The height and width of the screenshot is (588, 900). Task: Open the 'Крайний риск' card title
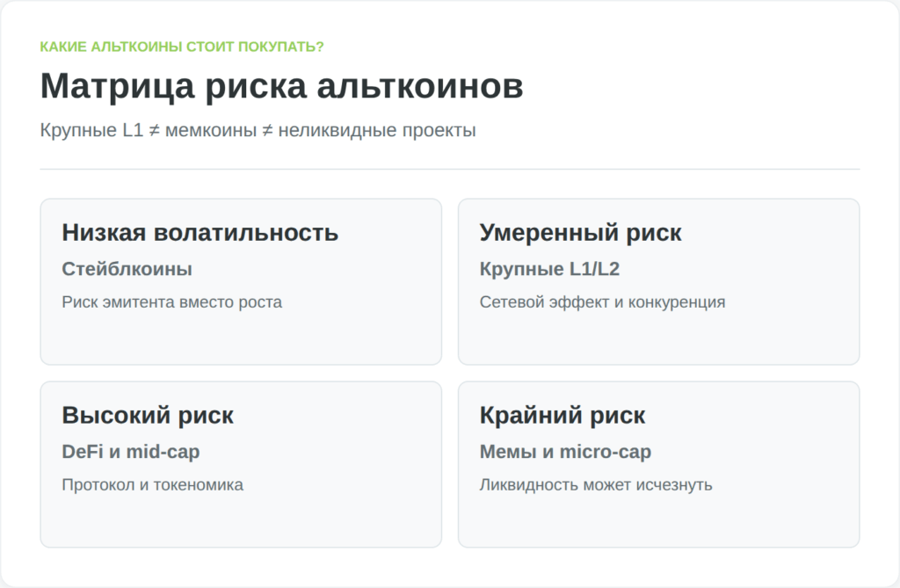[x=562, y=415]
